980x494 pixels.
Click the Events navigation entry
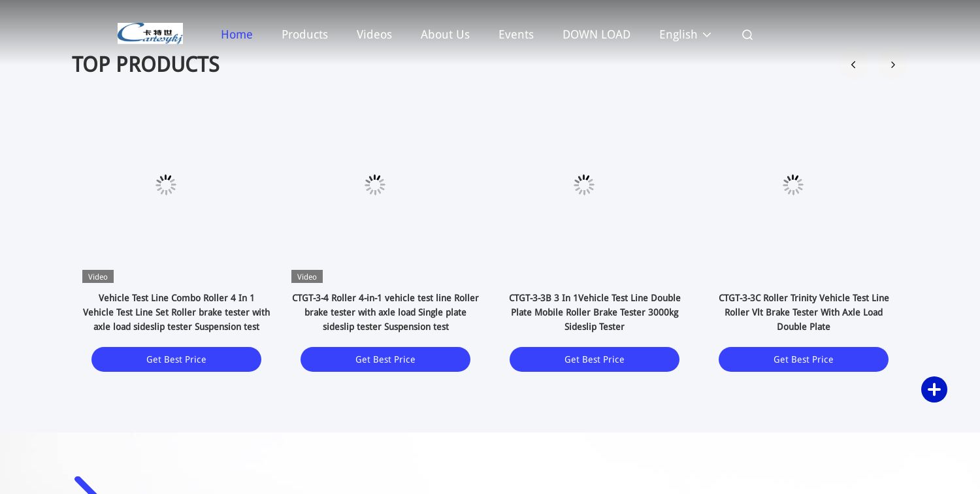pyautogui.click(x=516, y=35)
